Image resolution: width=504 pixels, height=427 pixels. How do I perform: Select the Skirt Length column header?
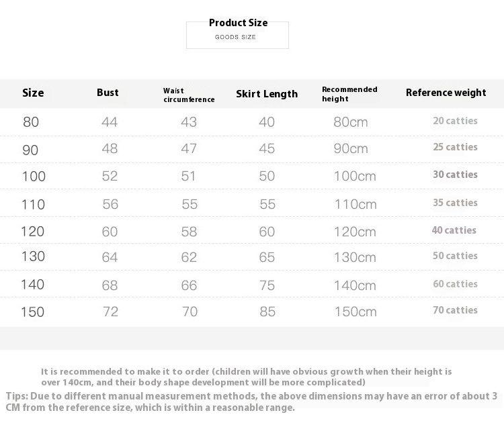[x=267, y=94]
